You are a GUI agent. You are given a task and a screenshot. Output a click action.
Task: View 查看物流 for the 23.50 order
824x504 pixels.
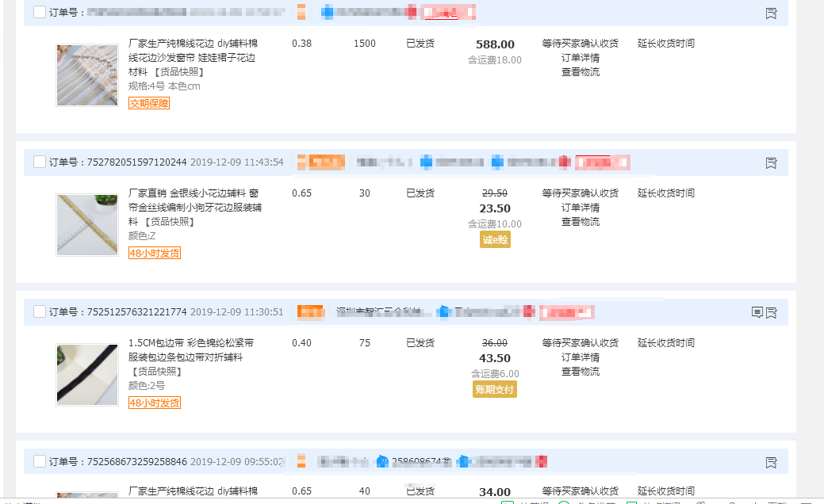coord(581,222)
